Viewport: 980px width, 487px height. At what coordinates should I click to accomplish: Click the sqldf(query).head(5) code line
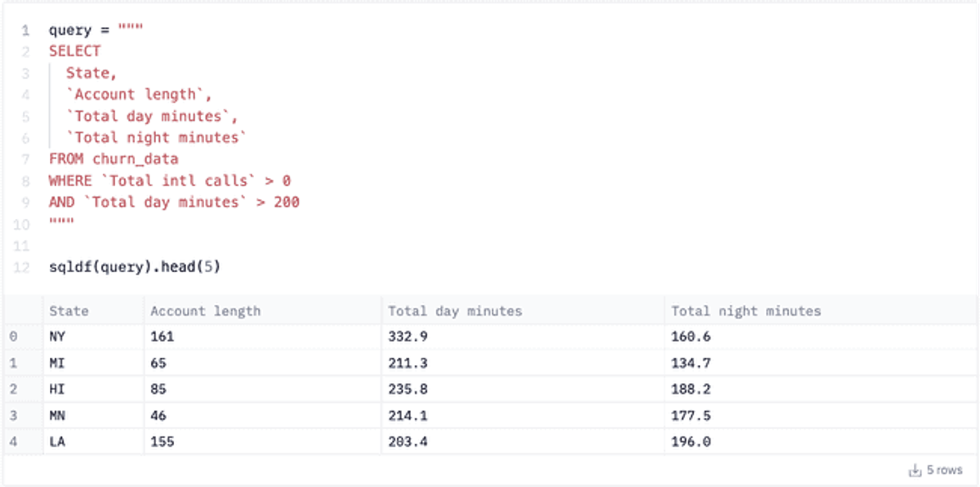click(135, 267)
